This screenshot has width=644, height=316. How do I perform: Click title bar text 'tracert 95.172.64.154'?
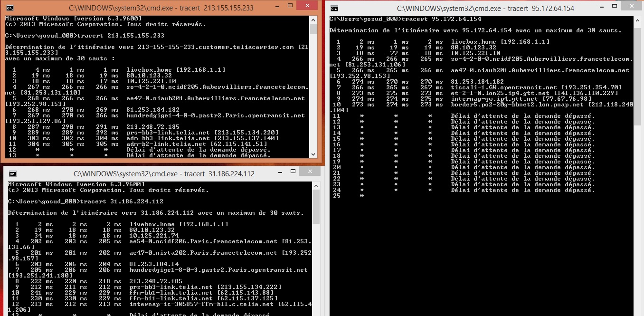point(541,8)
